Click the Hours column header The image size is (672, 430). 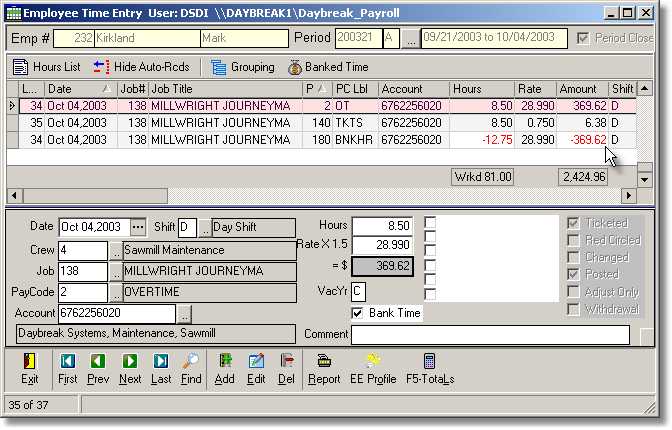(481, 89)
